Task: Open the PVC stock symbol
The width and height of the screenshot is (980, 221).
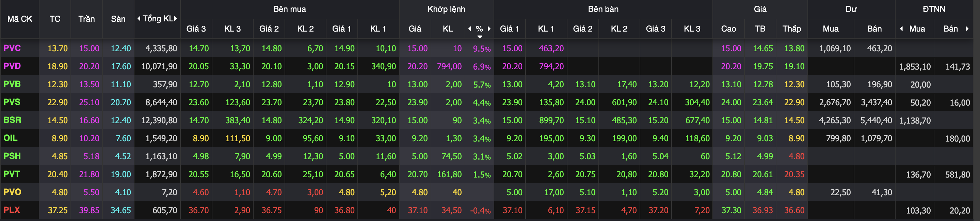Action: 12,48
